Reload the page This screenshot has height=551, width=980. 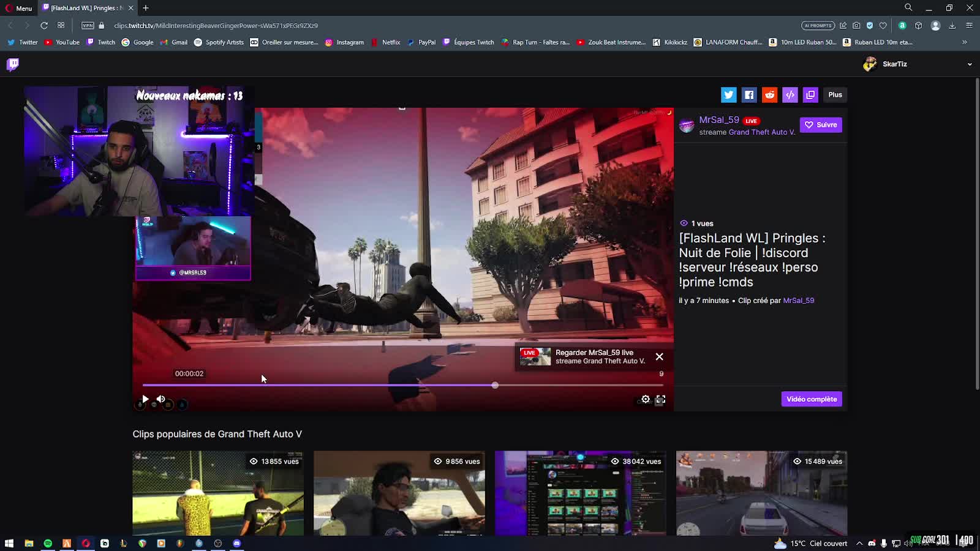(44, 26)
